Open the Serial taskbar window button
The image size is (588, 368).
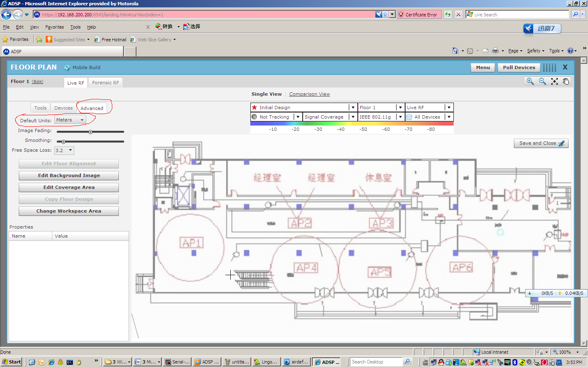(x=177, y=362)
